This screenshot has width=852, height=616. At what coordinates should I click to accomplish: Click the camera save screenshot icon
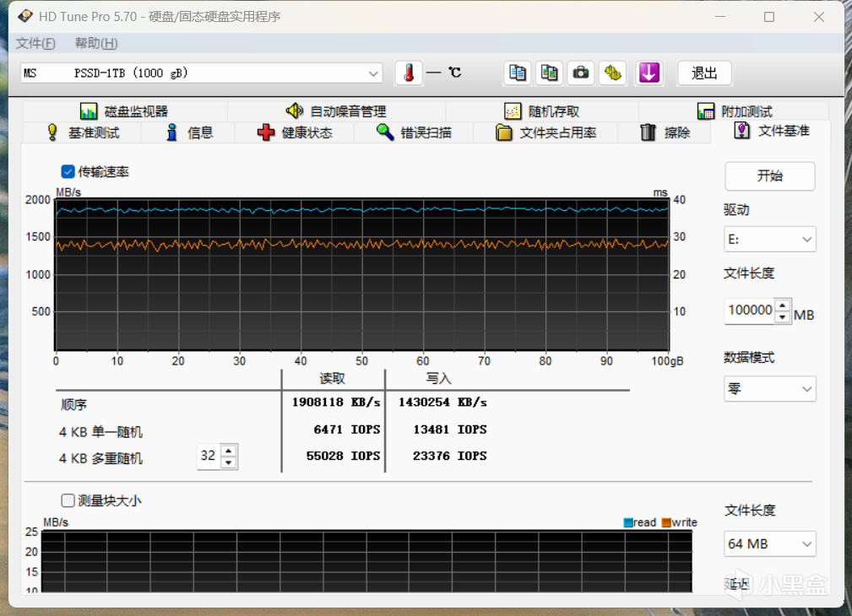(x=581, y=73)
